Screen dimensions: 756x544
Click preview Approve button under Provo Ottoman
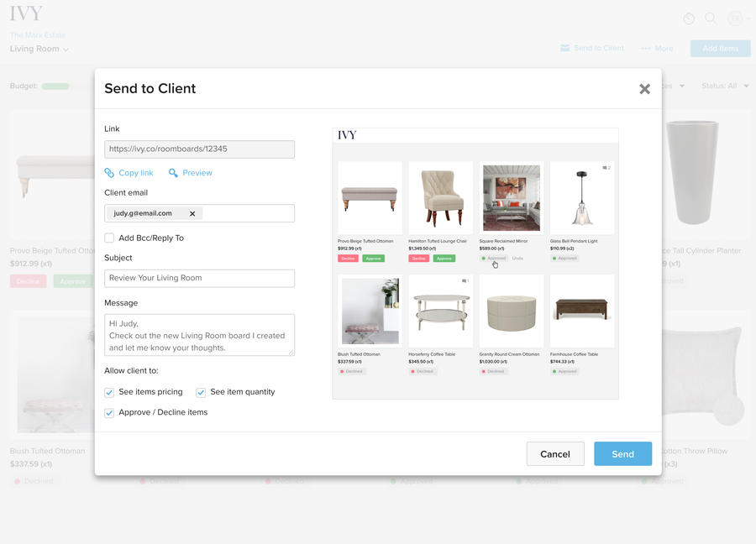pyautogui.click(x=374, y=259)
